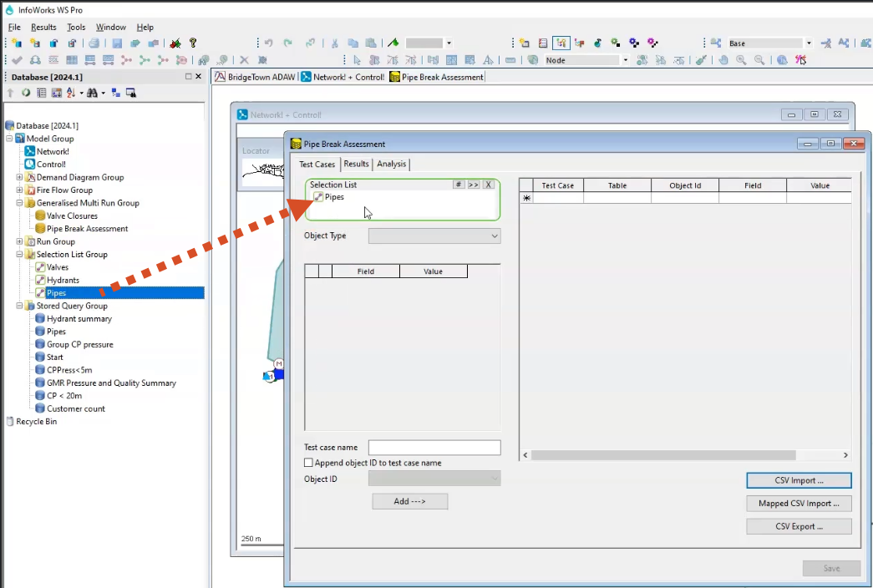The image size is (873, 588).
Task: Collapse the Stored Query Group node
Action: point(19,306)
